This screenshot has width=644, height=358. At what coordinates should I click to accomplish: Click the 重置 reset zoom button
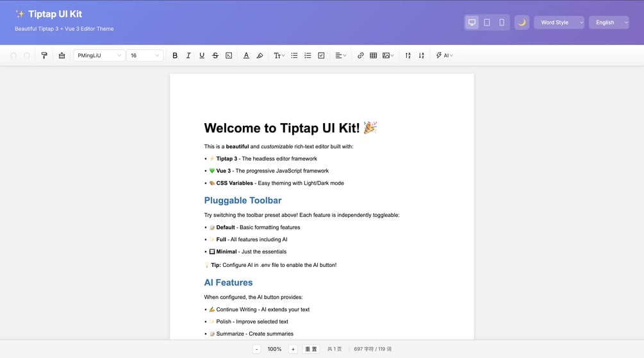tap(311, 349)
